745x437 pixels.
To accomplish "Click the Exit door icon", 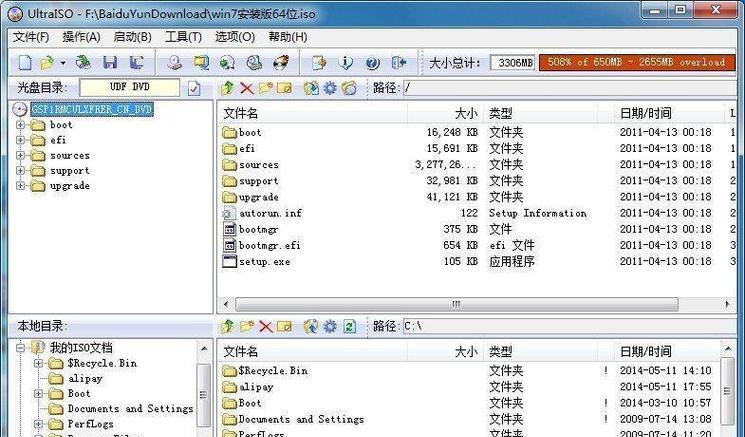I will (x=398, y=63).
